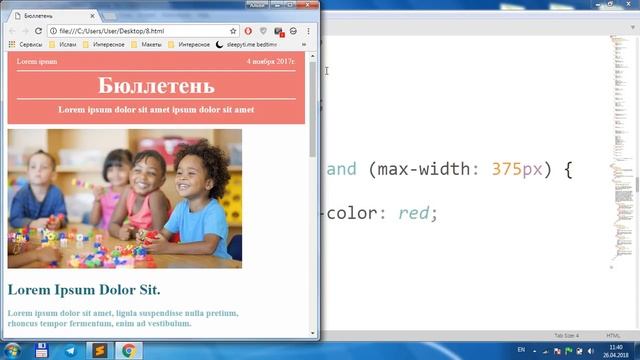This screenshot has height=360, width=640.
Task: Click the browser page scrollbar thumb
Action: coord(313,109)
